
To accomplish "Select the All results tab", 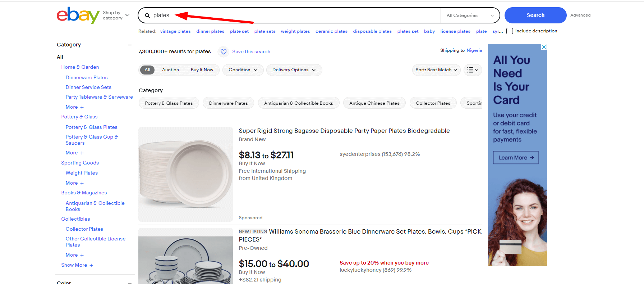I will tap(147, 70).
